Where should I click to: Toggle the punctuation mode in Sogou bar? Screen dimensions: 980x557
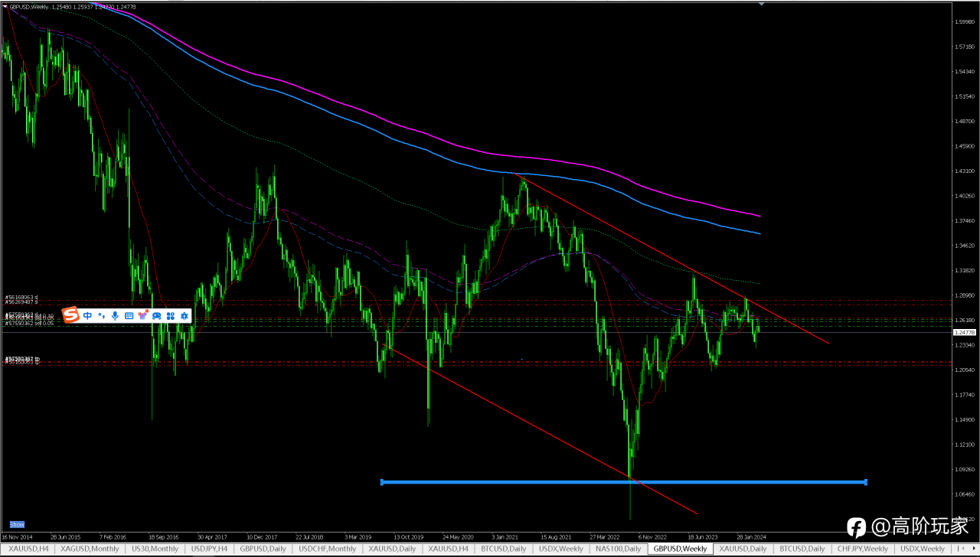[x=101, y=315]
